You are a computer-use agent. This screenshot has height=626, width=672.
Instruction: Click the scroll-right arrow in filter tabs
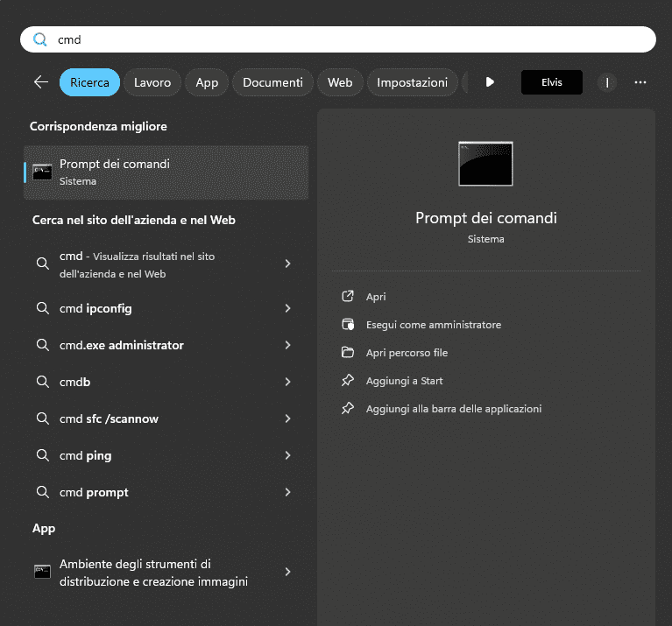point(490,82)
